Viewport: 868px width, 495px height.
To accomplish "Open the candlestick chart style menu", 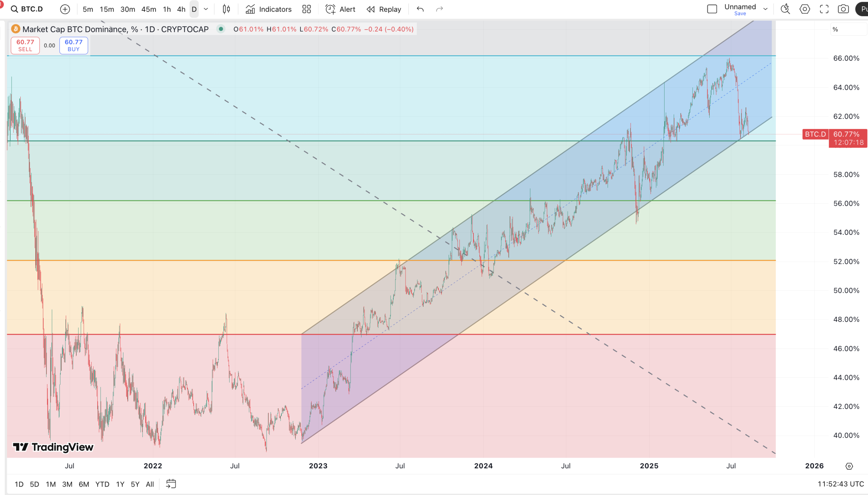I will pyautogui.click(x=226, y=9).
